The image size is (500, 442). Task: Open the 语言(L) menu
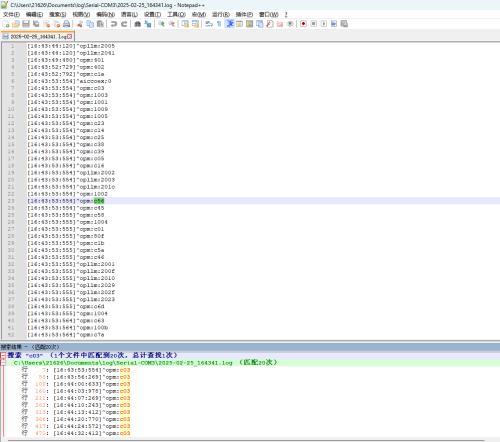[129, 14]
